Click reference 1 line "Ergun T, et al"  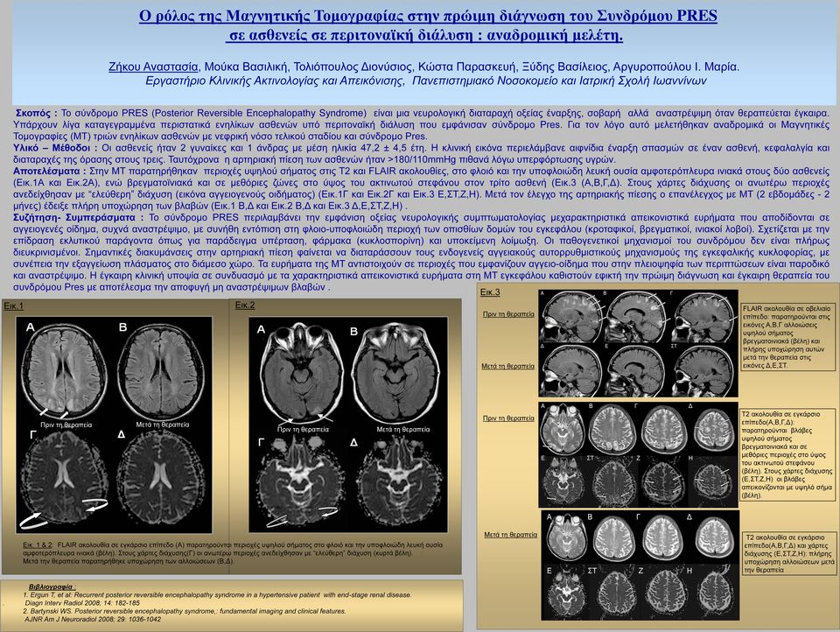point(218,594)
